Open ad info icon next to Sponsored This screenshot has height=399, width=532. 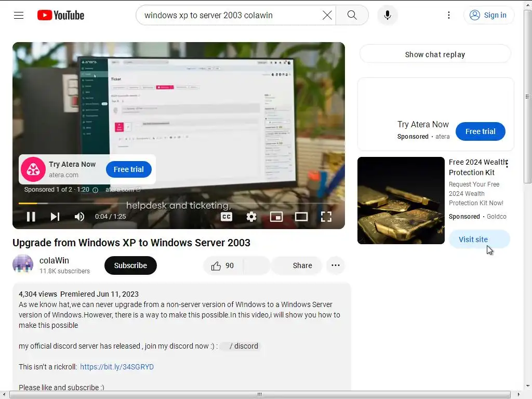[96, 190]
